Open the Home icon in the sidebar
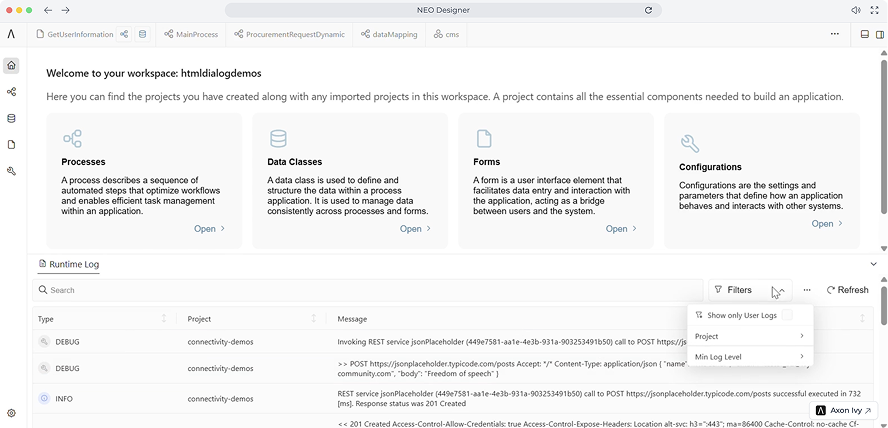 click(x=11, y=65)
